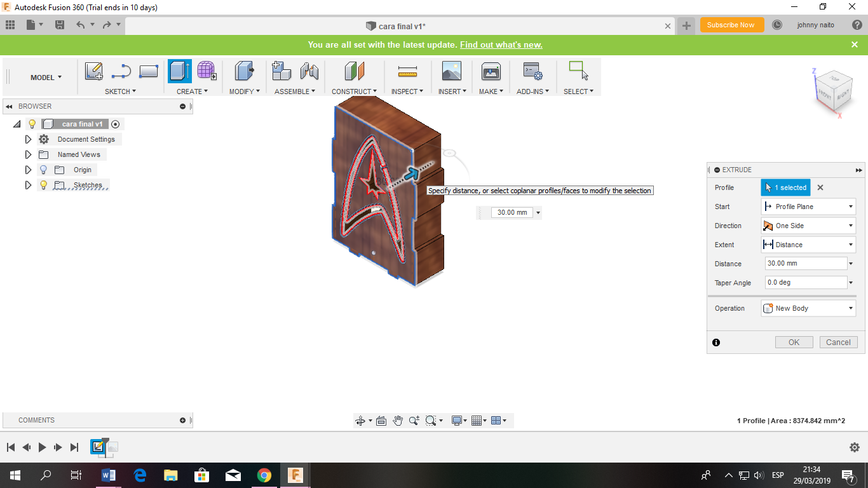Toggle visibility bulb of Origin folder
The height and width of the screenshot is (488, 868).
tap(43, 170)
